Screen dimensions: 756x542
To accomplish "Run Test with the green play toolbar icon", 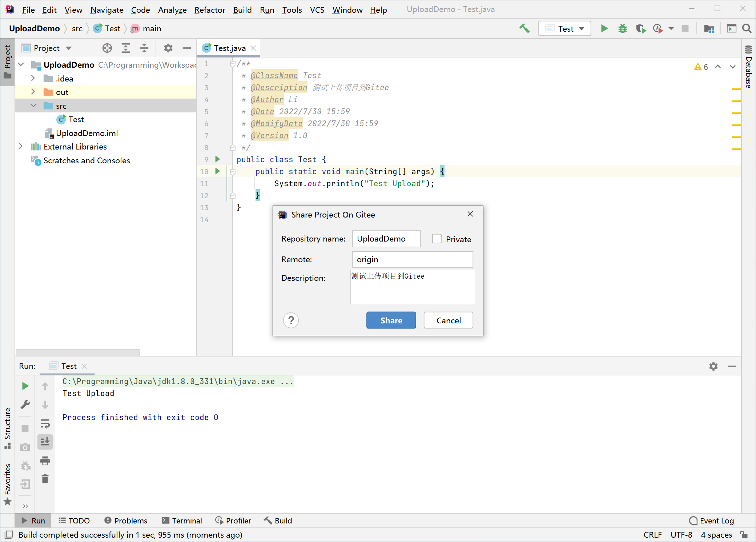I will (x=604, y=28).
